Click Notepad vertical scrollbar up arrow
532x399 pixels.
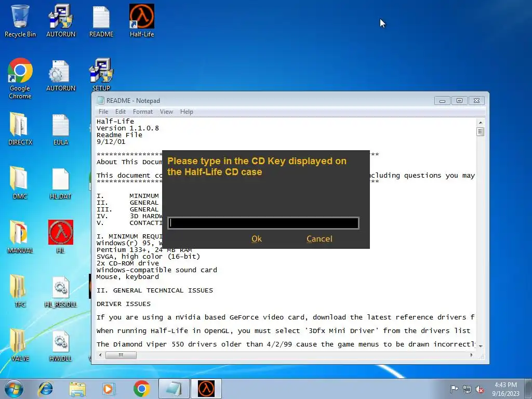[480, 122]
